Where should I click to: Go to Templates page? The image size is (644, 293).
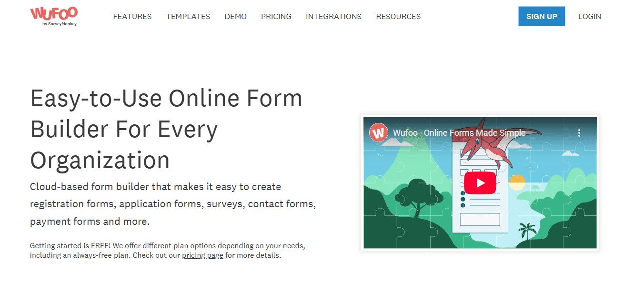(188, 16)
